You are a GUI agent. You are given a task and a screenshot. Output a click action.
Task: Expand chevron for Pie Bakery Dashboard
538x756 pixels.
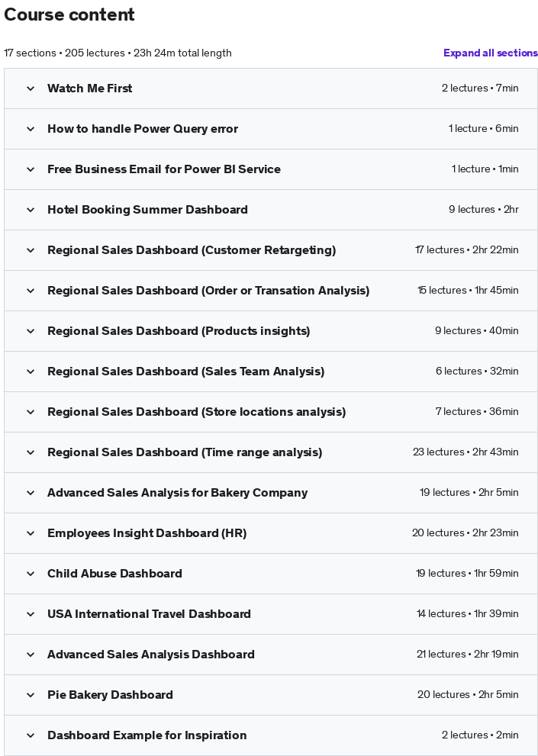31,696
